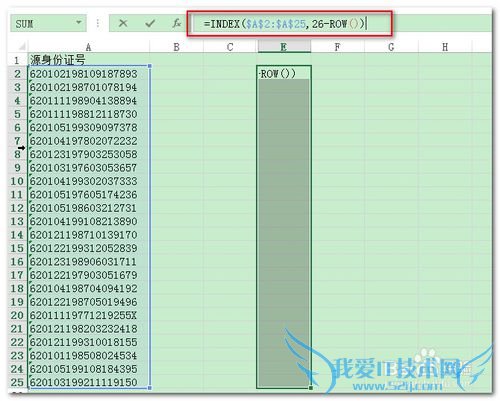Cancel the formula entry with the X icon

pyautogui.click(x=123, y=23)
